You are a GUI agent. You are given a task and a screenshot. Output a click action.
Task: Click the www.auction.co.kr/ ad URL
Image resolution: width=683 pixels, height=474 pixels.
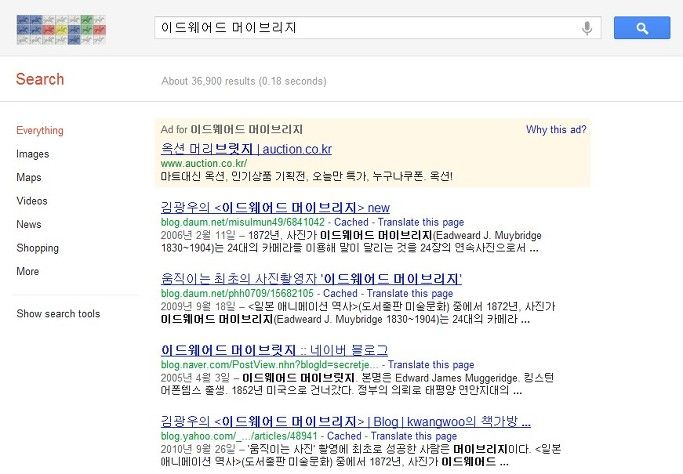coord(204,163)
